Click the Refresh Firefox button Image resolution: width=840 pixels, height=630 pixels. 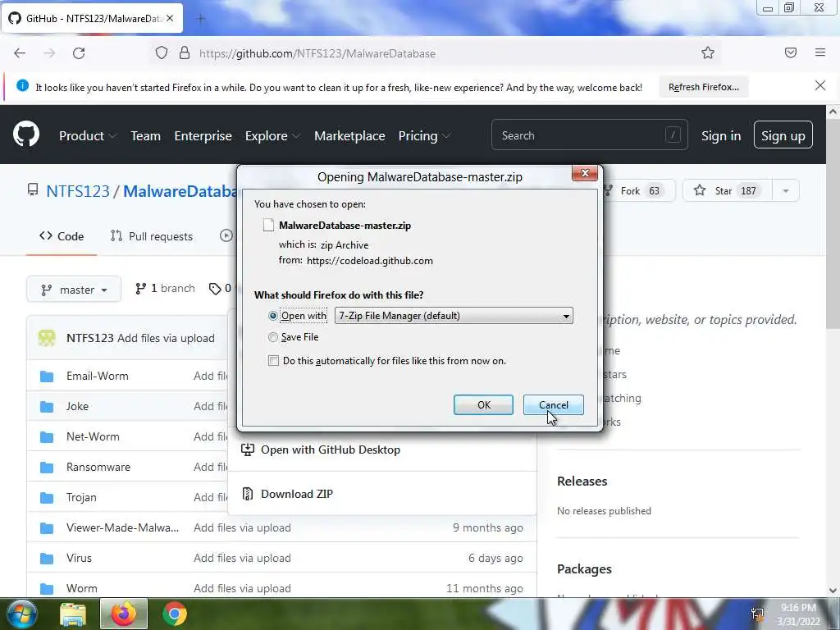coord(703,87)
